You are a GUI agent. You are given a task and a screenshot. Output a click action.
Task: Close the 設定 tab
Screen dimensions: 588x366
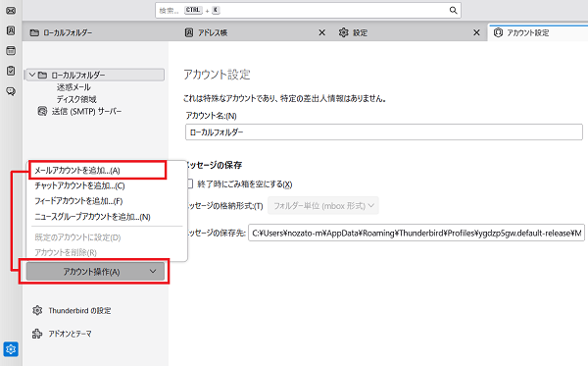tap(476, 33)
